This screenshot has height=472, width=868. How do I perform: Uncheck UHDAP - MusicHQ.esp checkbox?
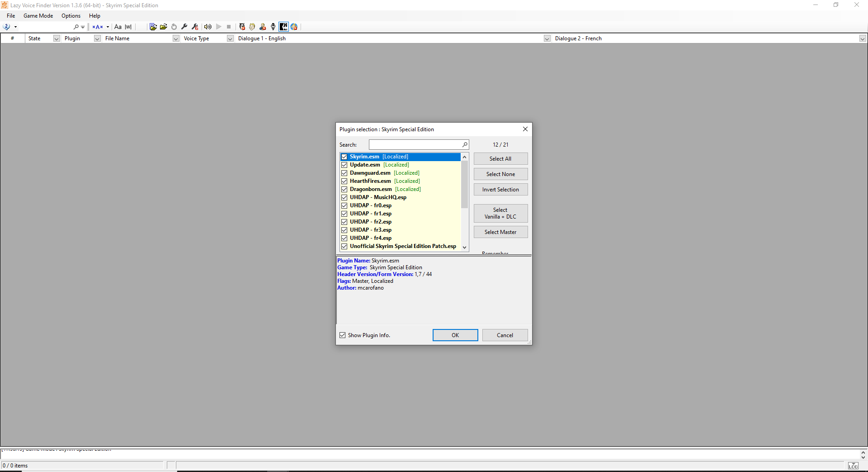click(344, 197)
